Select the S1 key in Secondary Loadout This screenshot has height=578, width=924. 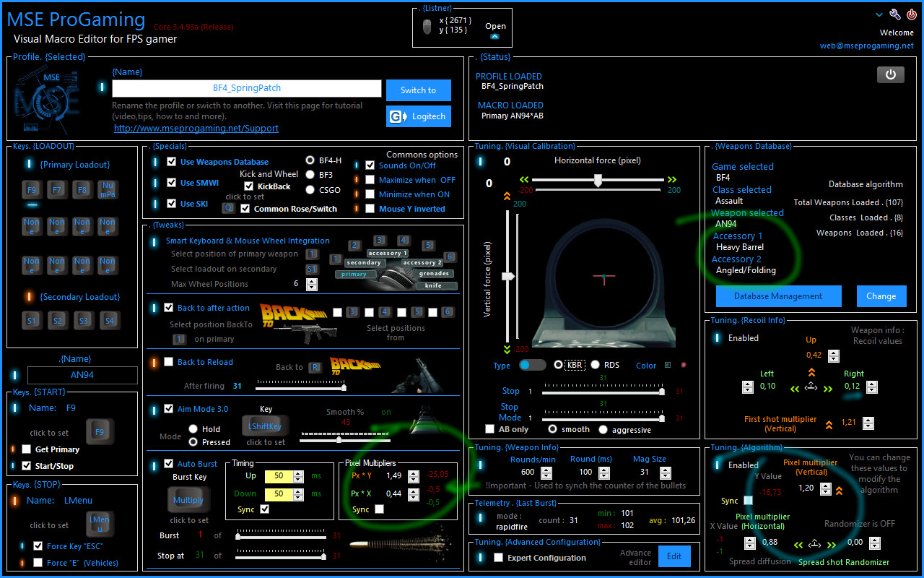(x=32, y=320)
